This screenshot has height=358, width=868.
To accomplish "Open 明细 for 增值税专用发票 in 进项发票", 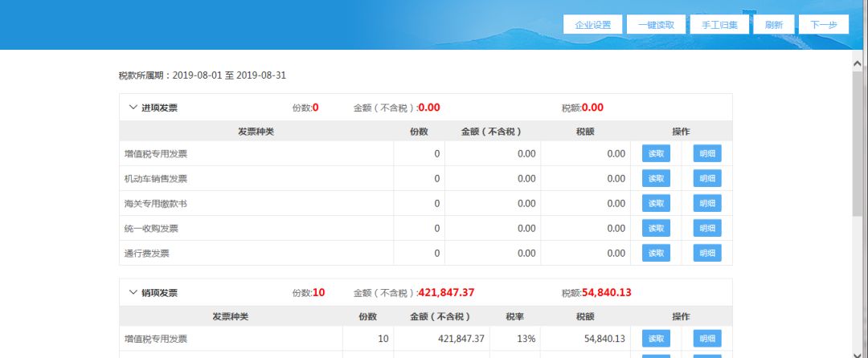I will click(707, 154).
